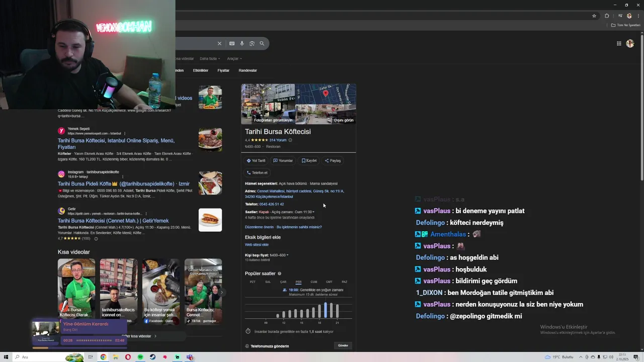Open the Tarihi Bursa Pideli Köfte Instagram link
This screenshot has height=362, width=644.
[124, 184]
